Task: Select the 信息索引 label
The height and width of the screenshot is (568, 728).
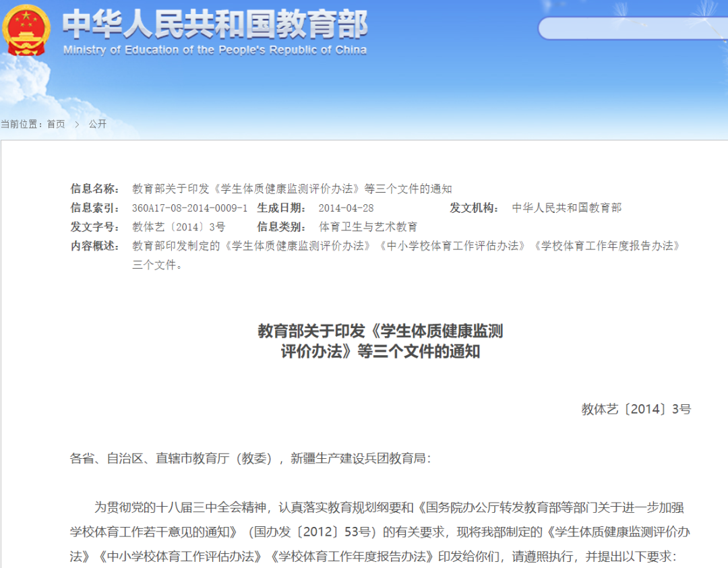Action: pyautogui.click(x=95, y=208)
